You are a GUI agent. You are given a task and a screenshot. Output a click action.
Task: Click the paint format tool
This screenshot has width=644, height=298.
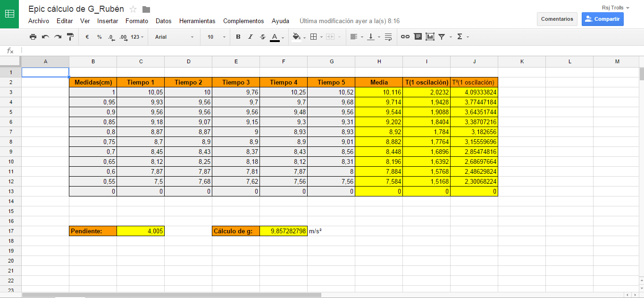tap(69, 36)
